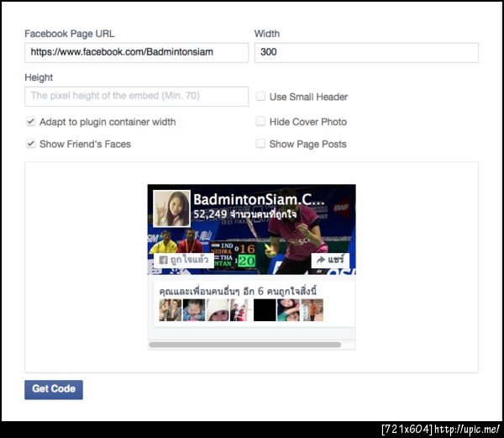Screen dimensions: 504x438
Task: Focus the Height pixel input field
Action: (136, 96)
